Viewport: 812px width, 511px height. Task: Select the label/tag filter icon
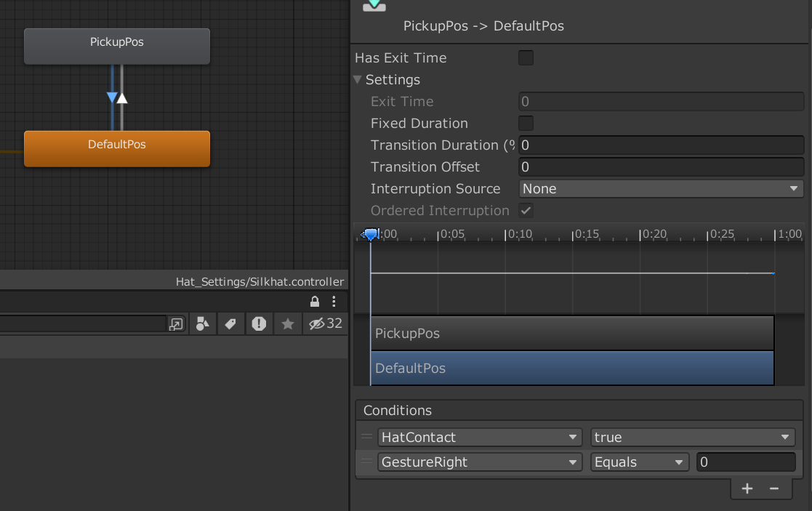[x=230, y=323]
